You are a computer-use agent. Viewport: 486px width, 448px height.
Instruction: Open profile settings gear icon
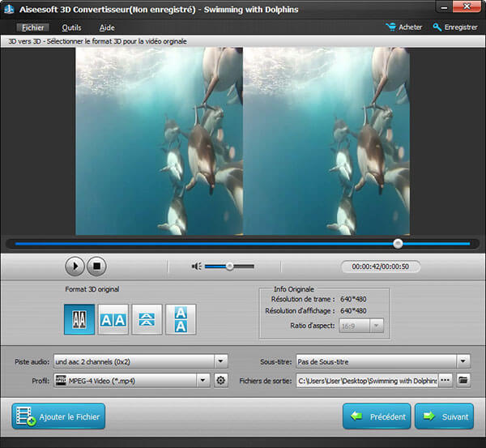(x=220, y=380)
